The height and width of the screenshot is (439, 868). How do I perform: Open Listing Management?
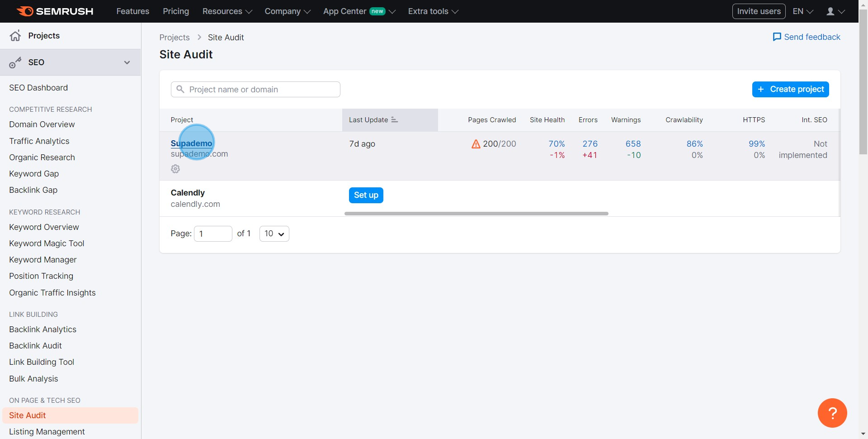pos(47,432)
